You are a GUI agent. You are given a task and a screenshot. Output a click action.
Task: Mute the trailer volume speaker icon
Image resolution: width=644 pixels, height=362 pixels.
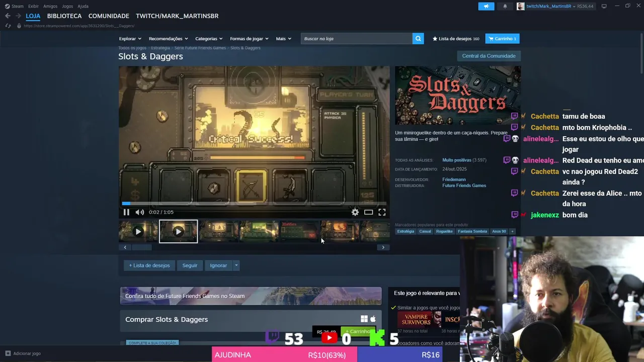point(140,212)
